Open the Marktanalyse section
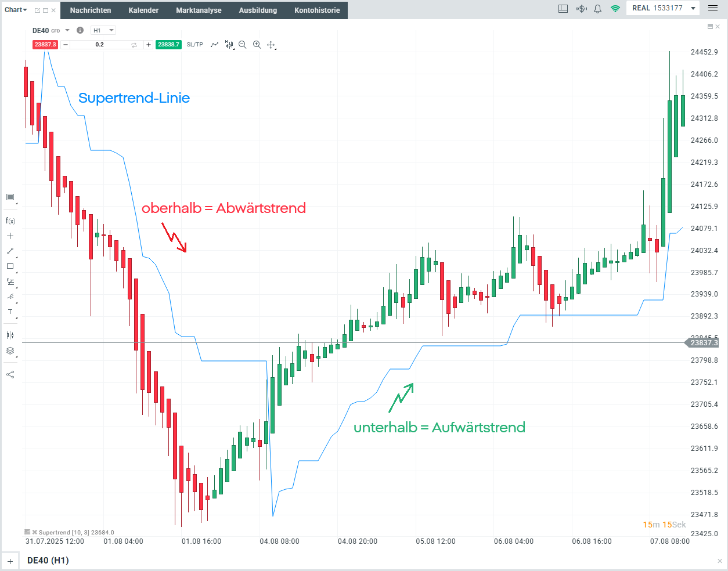The width and height of the screenshot is (728, 571). [199, 10]
